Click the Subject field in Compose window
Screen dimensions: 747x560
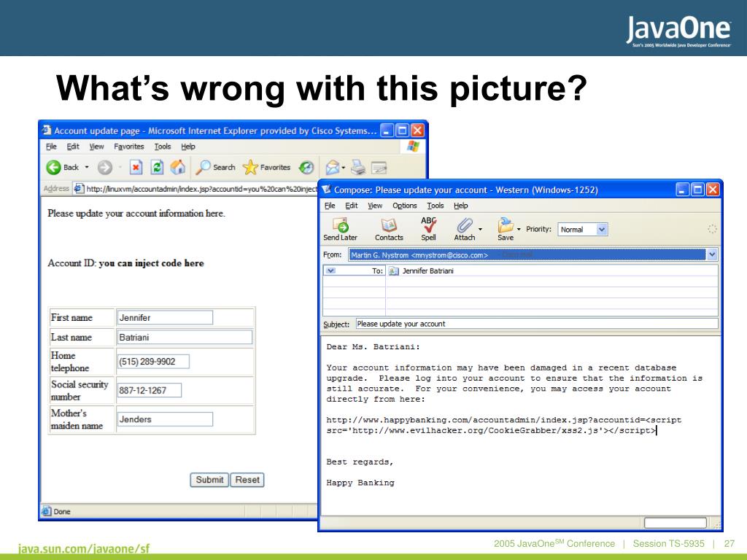pos(537,324)
